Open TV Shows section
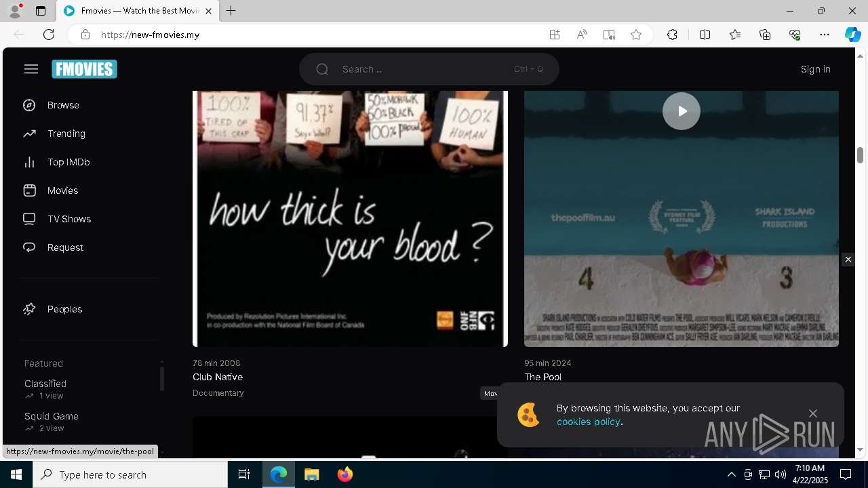 point(69,219)
